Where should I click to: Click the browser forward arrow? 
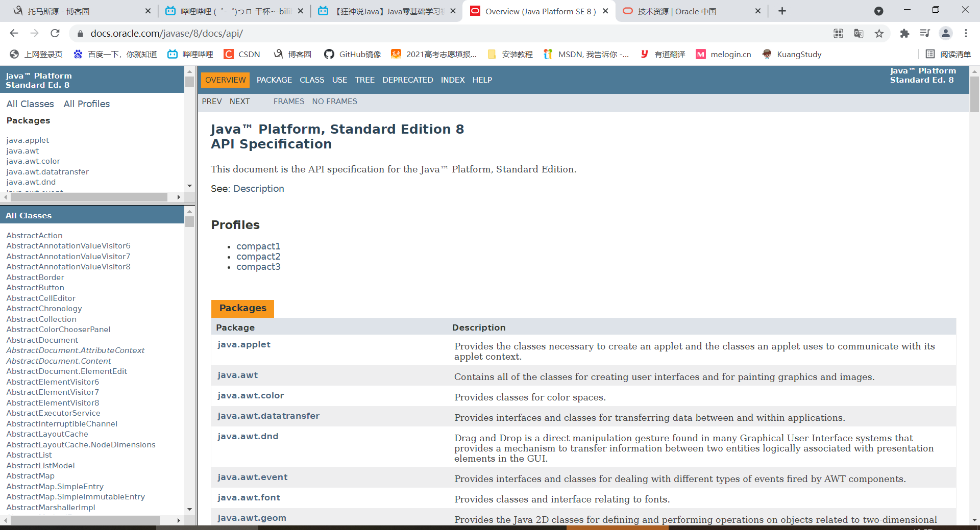[x=34, y=33]
